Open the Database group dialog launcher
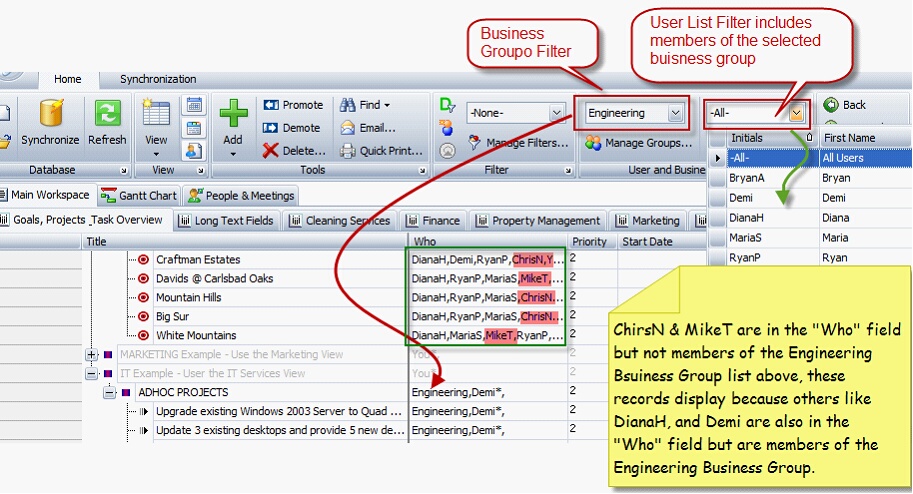Image resolution: width=913 pixels, height=494 pixels. pyautogui.click(x=123, y=171)
